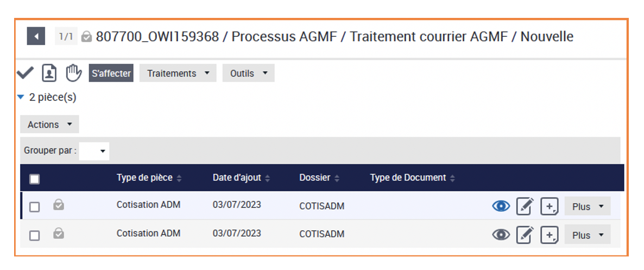Check the first row's checkbox
Image resolution: width=644 pixels, height=270 pixels.
point(34,207)
